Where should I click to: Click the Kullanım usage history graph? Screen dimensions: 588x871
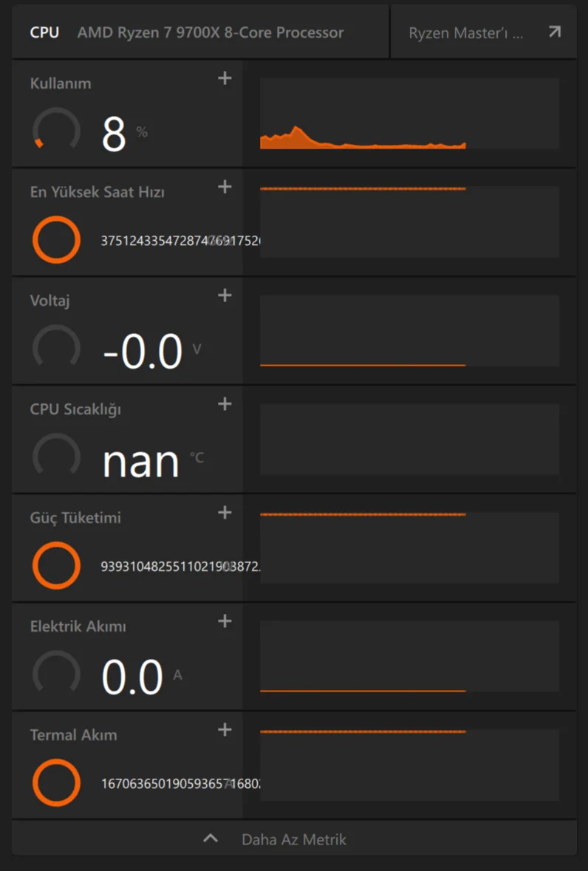coord(409,114)
